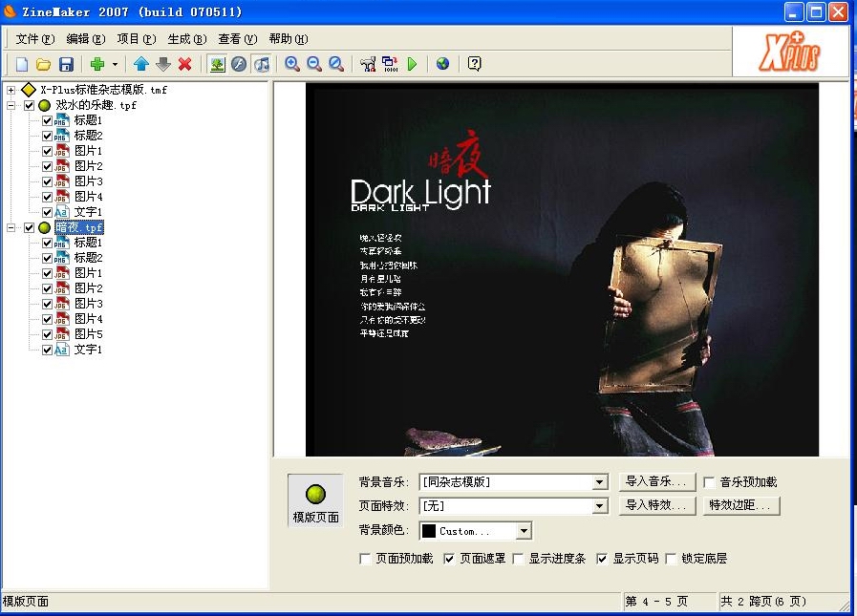Click the page indicator 第 4 - 5 页
The height and width of the screenshot is (616, 857).
[655, 602]
